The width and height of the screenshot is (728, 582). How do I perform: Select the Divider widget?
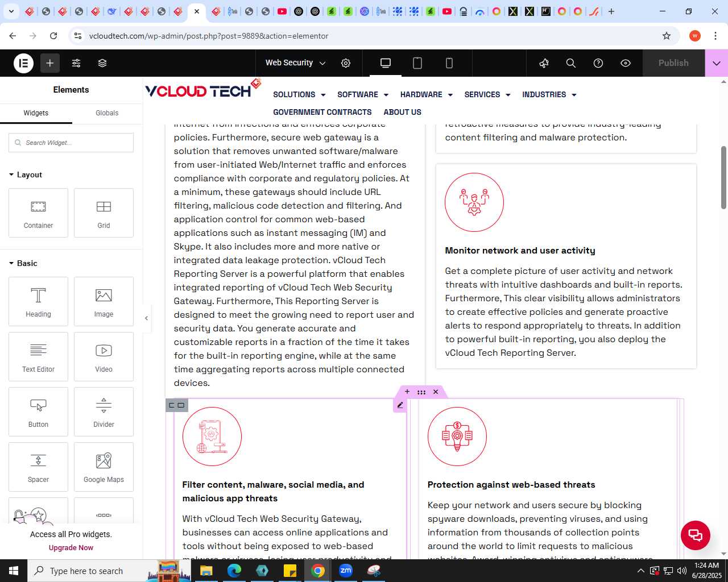pos(104,411)
